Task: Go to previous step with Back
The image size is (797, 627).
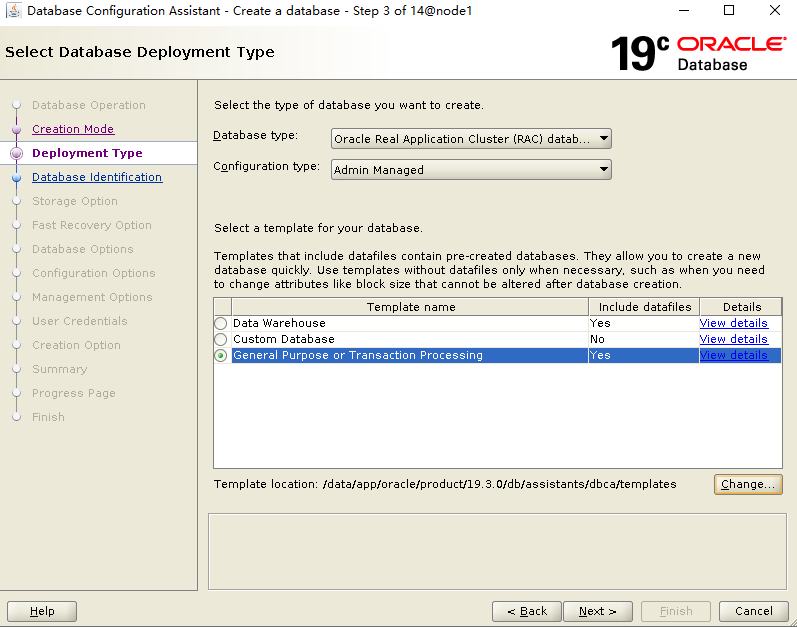Action: [x=527, y=611]
